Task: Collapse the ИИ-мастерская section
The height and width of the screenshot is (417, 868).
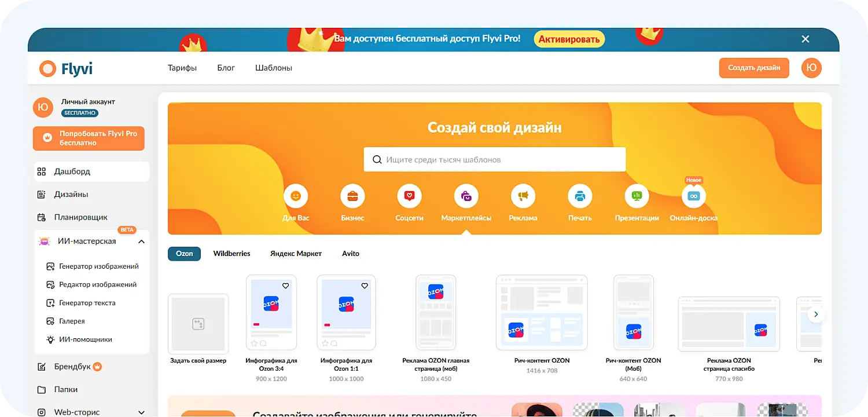Action: [141, 241]
